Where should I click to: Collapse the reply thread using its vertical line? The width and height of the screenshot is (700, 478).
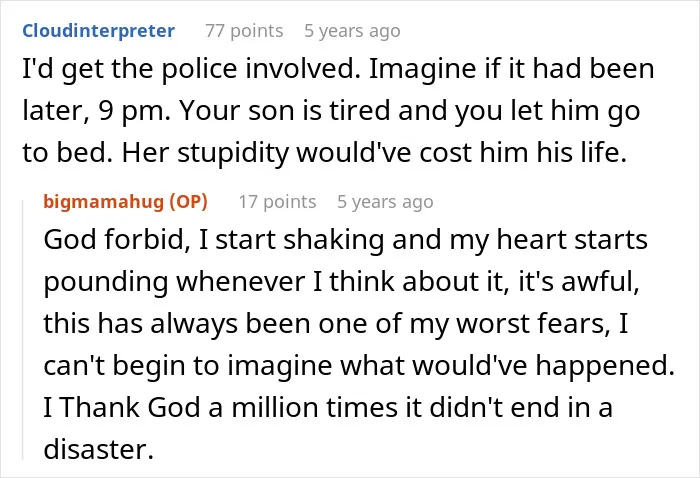pos(23,330)
